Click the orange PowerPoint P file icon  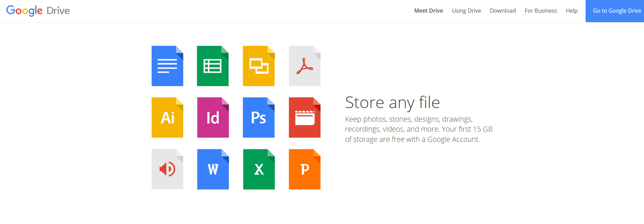point(305,169)
